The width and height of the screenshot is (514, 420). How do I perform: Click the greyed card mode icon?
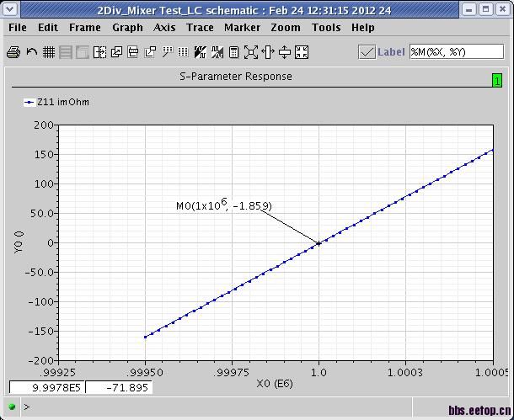point(83,52)
